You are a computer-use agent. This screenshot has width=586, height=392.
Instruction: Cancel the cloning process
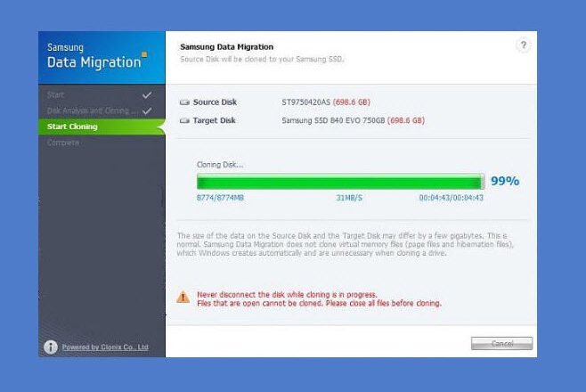502,343
